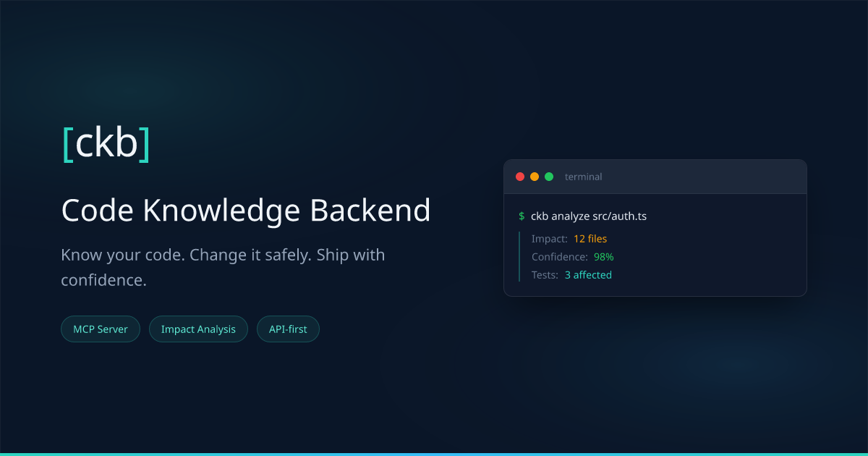Click the Code Knowledge Backend heading
Screen dimensions: 868x456
coord(246,210)
